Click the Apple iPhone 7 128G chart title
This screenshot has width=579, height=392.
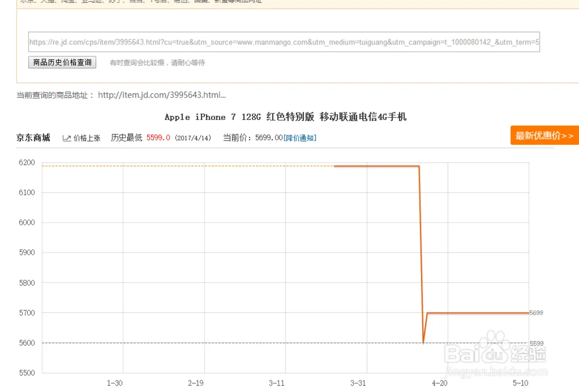(x=285, y=117)
